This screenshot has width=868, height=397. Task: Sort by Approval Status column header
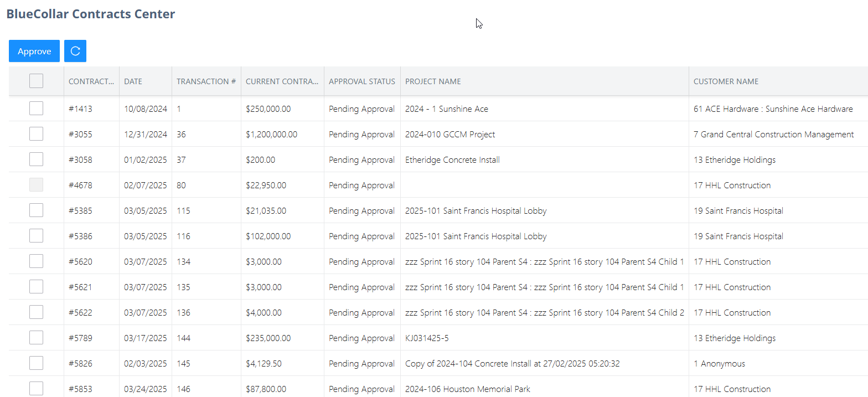click(361, 81)
